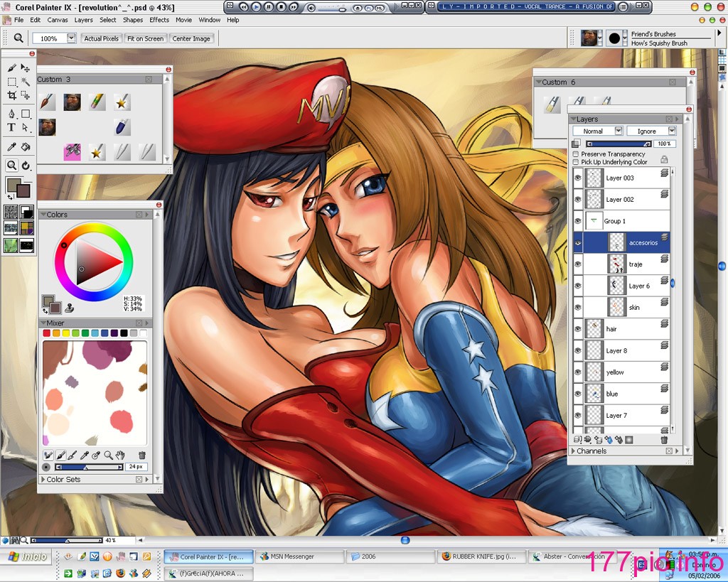Select the Rotate Page tool
This screenshot has height=582, width=728.
tap(26, 165)
